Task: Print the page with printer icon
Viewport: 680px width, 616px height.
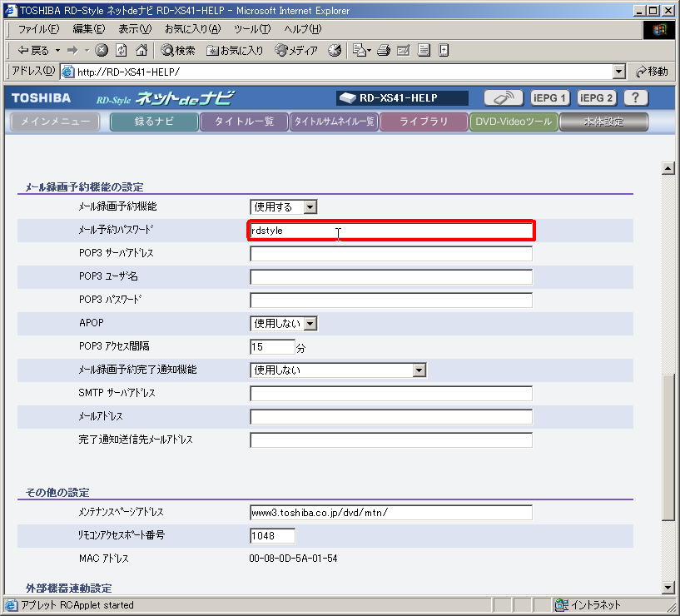Action: (x=384, y=51)
